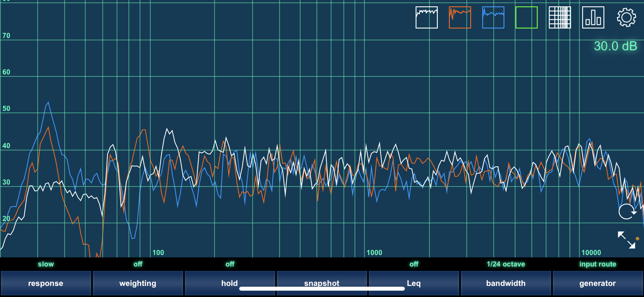Tap the 1/24 octave label

point(506,264)
